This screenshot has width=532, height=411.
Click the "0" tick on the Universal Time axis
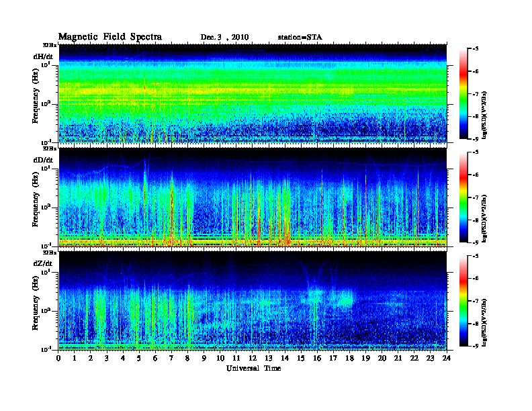[58, 358]
